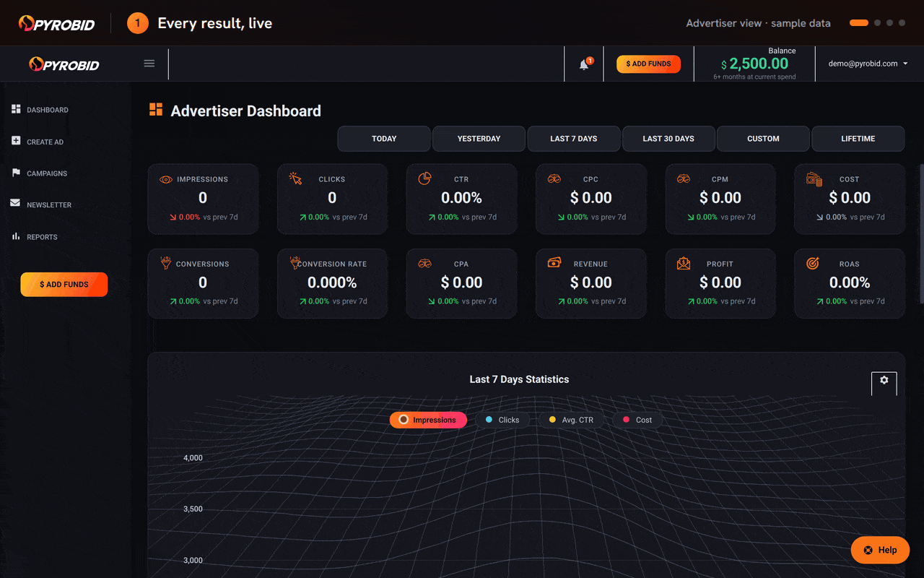The height and width of the screenshot is (578, 924).
Task: Open the notifications bell
Action: point(584,64)
